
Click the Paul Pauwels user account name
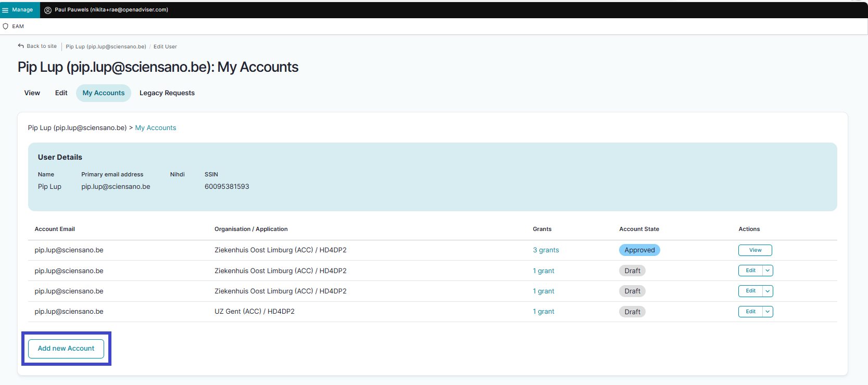(x=111, y=10)
